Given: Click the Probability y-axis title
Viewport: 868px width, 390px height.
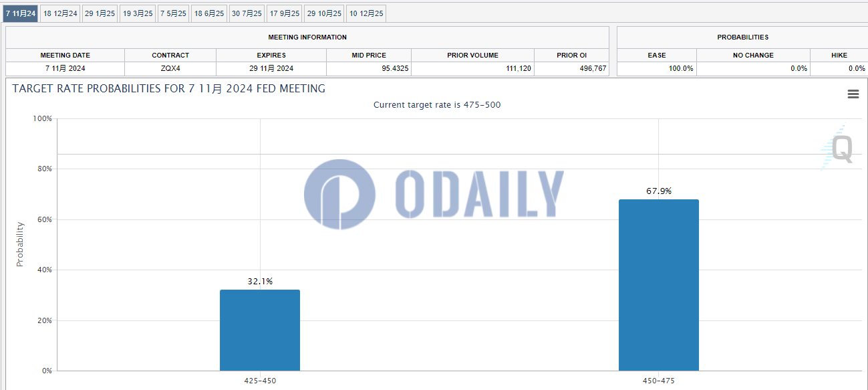Looking at the screenshot, I should tap(19, 245).
